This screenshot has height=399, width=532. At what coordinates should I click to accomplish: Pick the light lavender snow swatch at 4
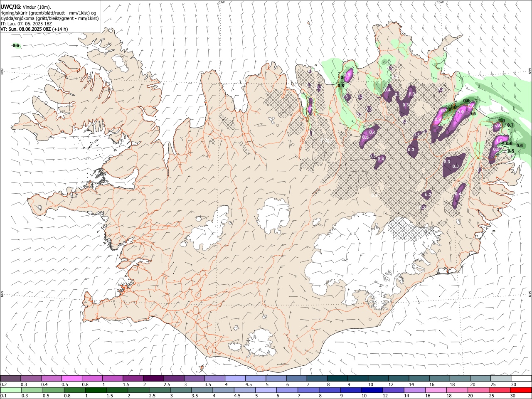tap(235, 379)
